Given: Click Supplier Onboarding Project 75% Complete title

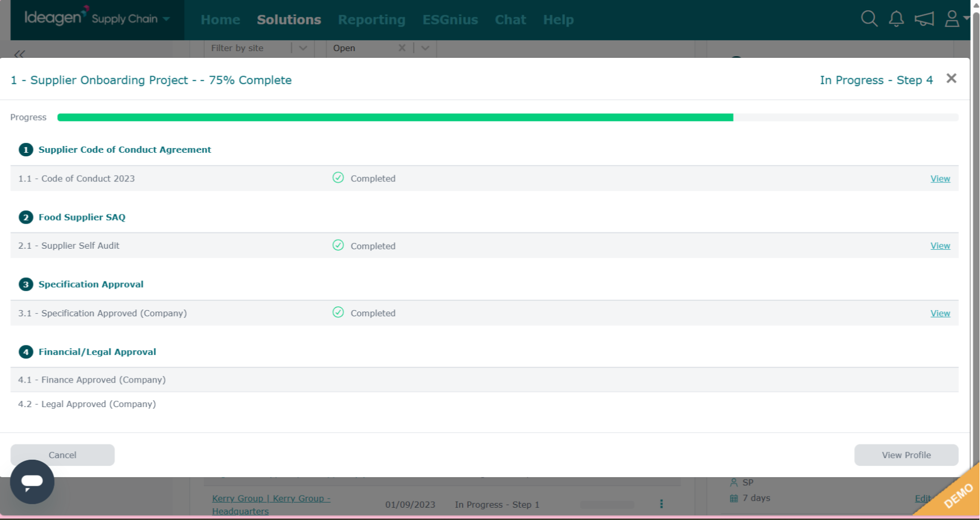Looking at the screenshot, I should 151,80.
